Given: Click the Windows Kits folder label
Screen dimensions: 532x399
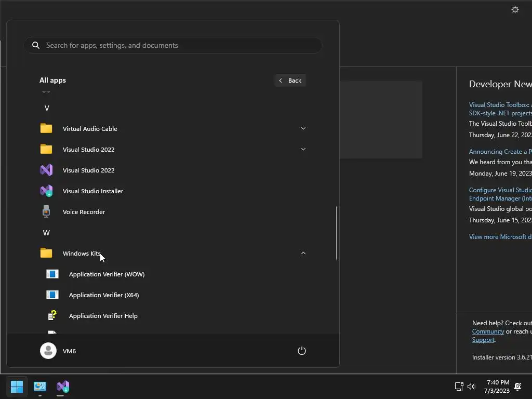Looking at the screenshot, I should (82, 254).
